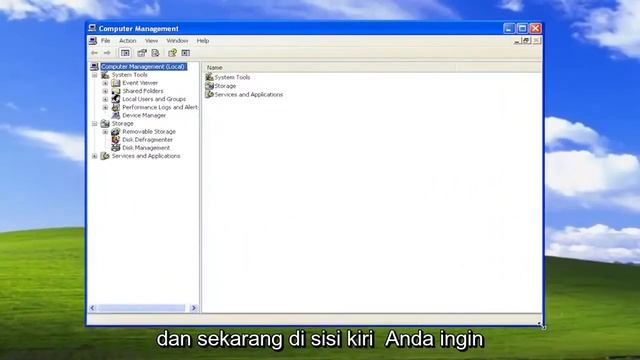Select the Disk Management label in tree
Image resolution: width=640 pixels, height=360 pixels.
(x=146, y=148)
